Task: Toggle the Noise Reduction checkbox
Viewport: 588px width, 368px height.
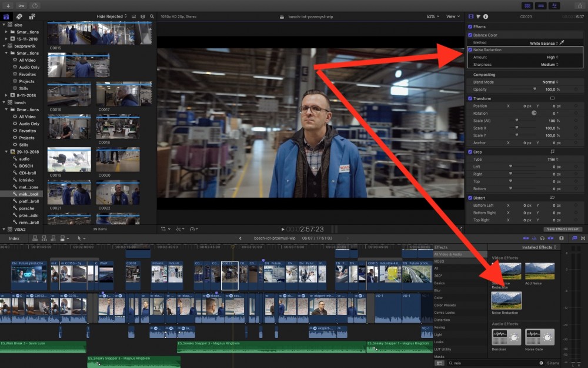Action: tap(470, 49)
